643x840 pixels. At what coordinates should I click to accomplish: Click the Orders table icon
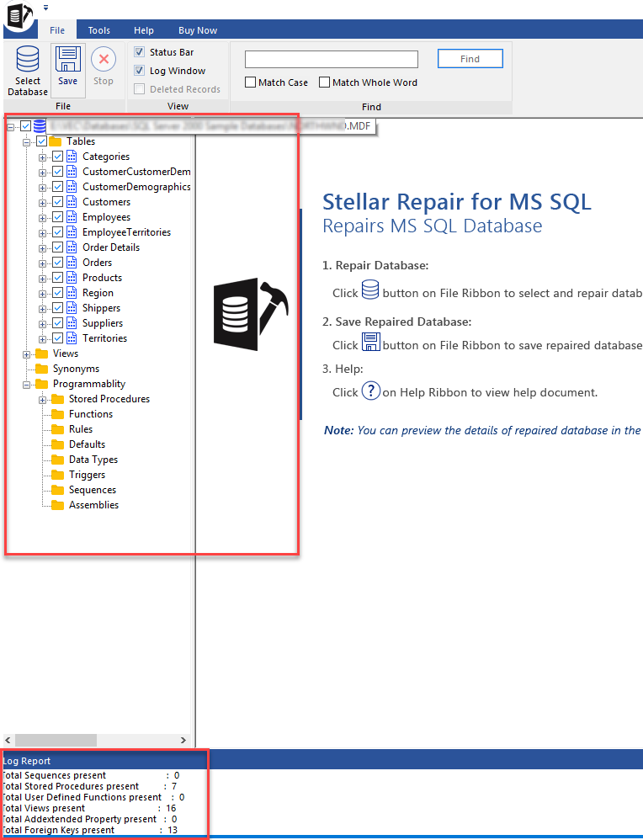click(x=72, y=263)
